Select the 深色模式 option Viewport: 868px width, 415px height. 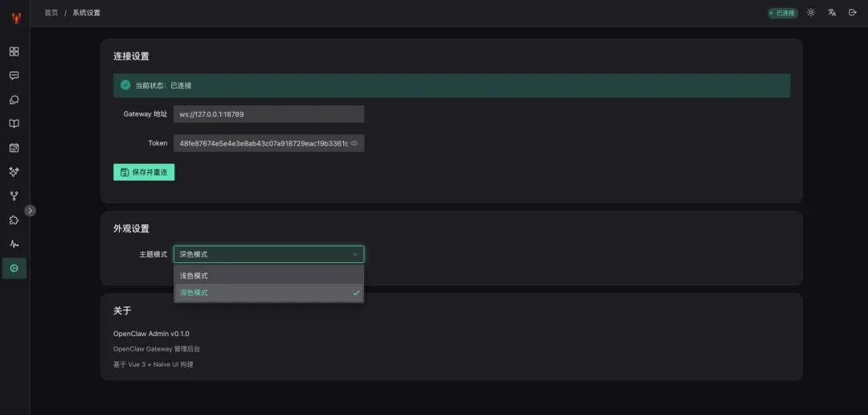(x=268, y=293)
